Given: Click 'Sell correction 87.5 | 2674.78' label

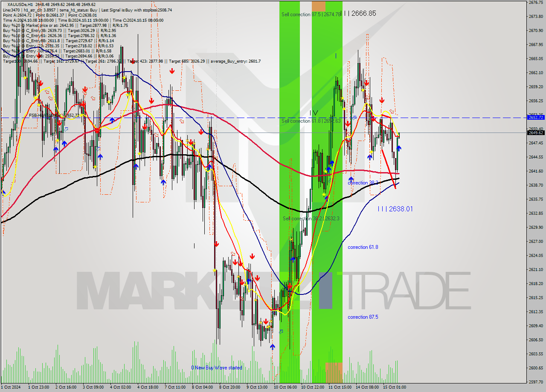Looking at the screenshot, I should [311, 14].
